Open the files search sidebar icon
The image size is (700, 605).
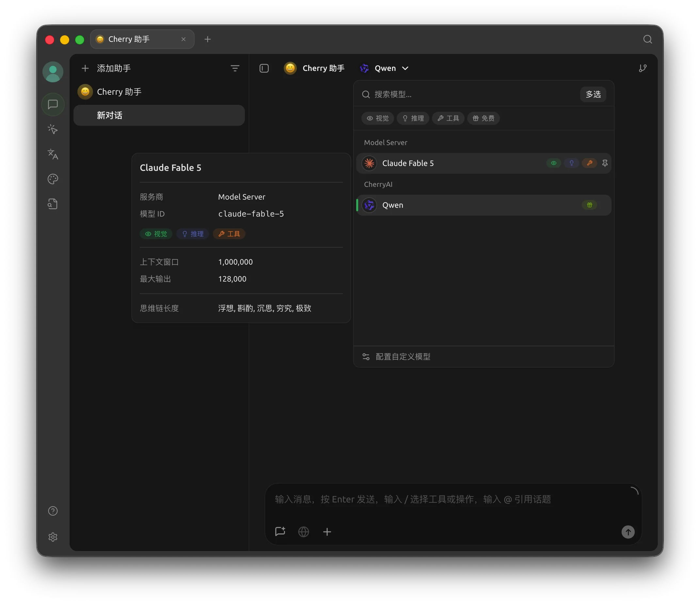coord(53,204)
